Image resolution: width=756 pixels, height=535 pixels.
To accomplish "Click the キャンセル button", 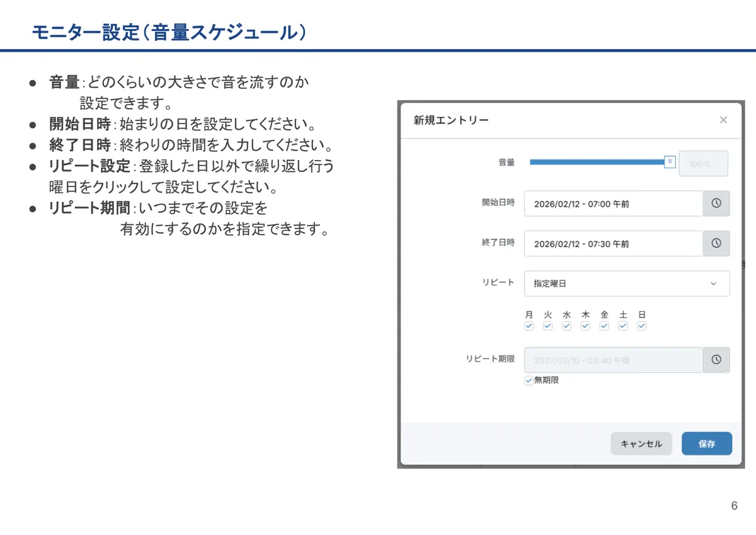I will [641, 444].
